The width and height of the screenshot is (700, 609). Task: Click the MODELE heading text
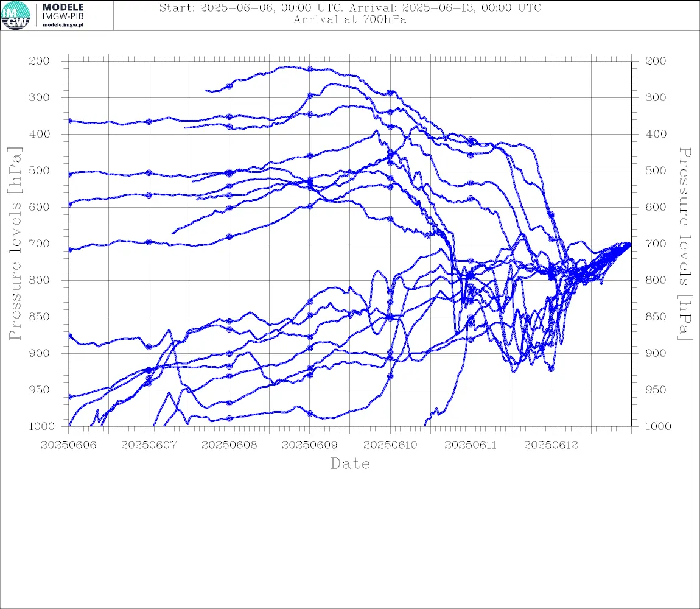click(63, 7)
